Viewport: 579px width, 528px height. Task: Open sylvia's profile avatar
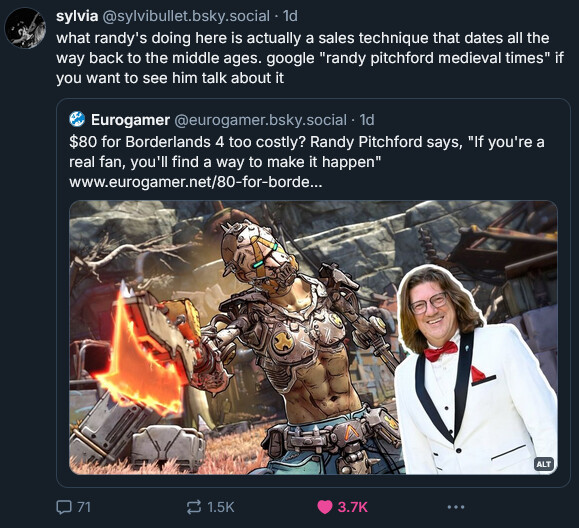(25, 28)
